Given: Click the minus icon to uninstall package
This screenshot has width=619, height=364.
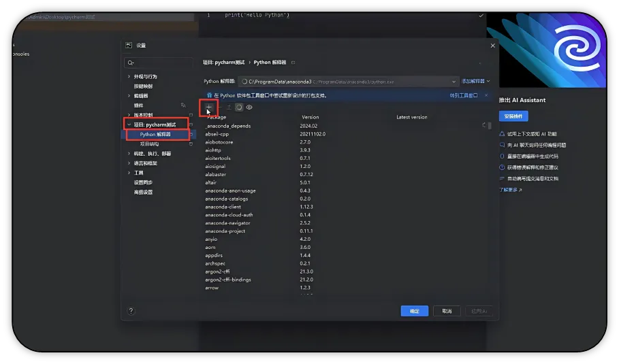Looking at the screenshot, I should click(219, 107).
